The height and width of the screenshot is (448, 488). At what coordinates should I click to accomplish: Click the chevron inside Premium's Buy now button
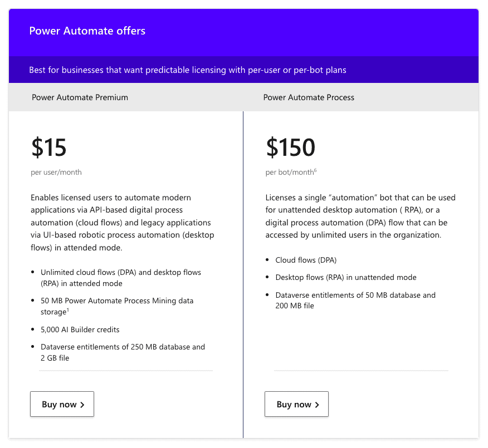[x=81, y=404]
